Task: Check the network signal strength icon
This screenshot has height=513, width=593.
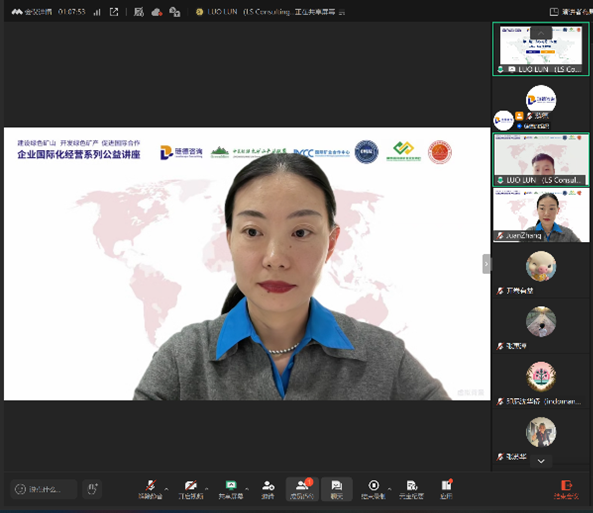Action: [97, 12]
